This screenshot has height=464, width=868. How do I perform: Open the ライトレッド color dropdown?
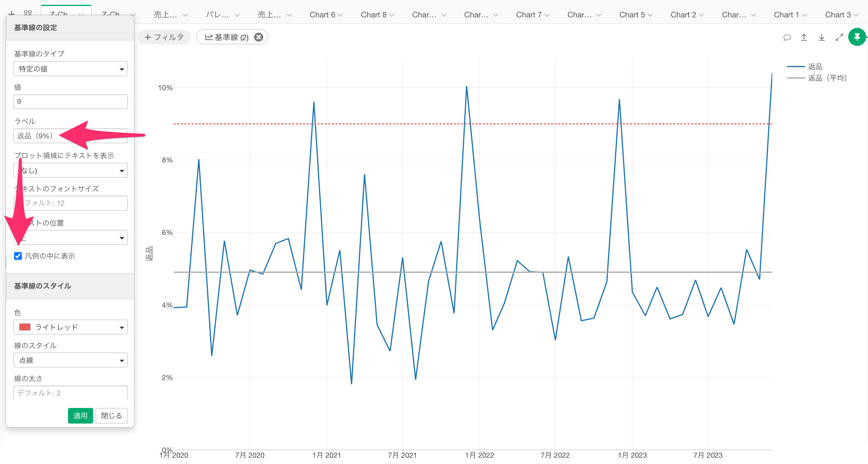coord(70,327)
